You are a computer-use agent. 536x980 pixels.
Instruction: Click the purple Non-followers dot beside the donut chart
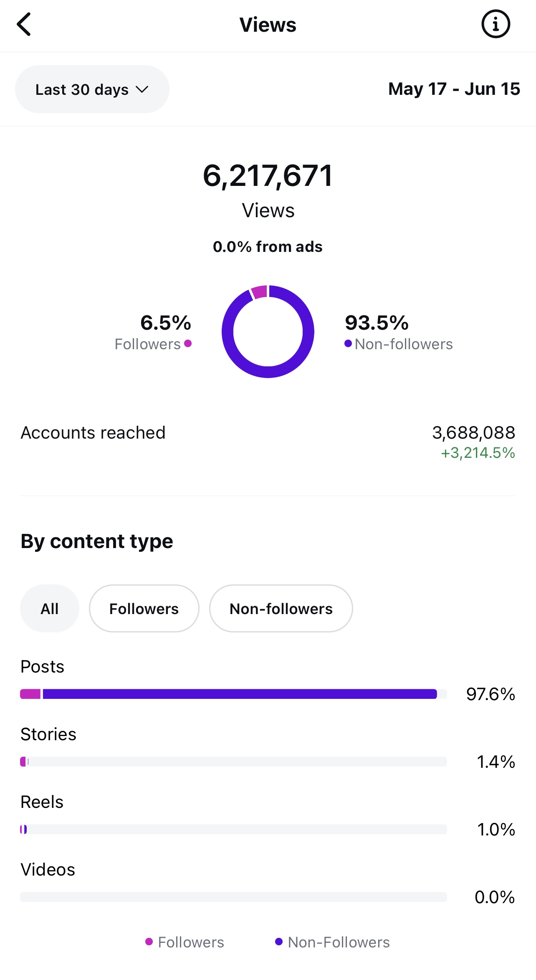[x=348, y=343]
